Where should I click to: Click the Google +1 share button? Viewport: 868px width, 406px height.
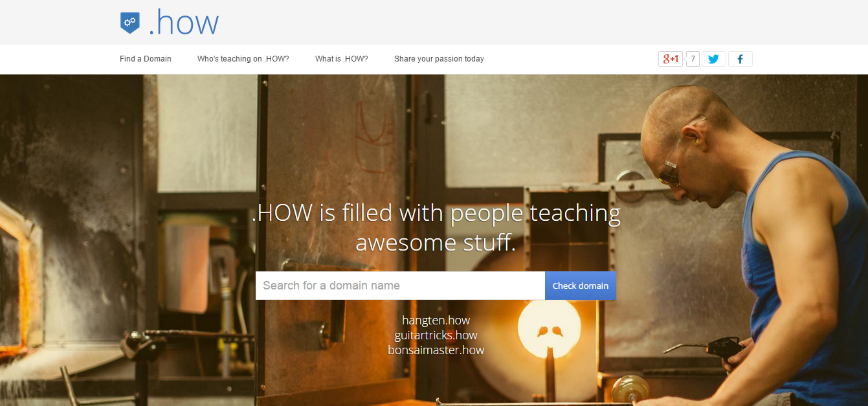(671, 59)
